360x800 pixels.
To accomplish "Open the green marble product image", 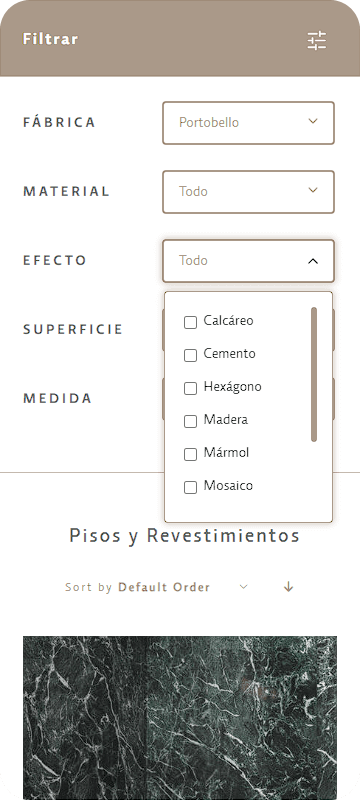I will click(180, 717).
